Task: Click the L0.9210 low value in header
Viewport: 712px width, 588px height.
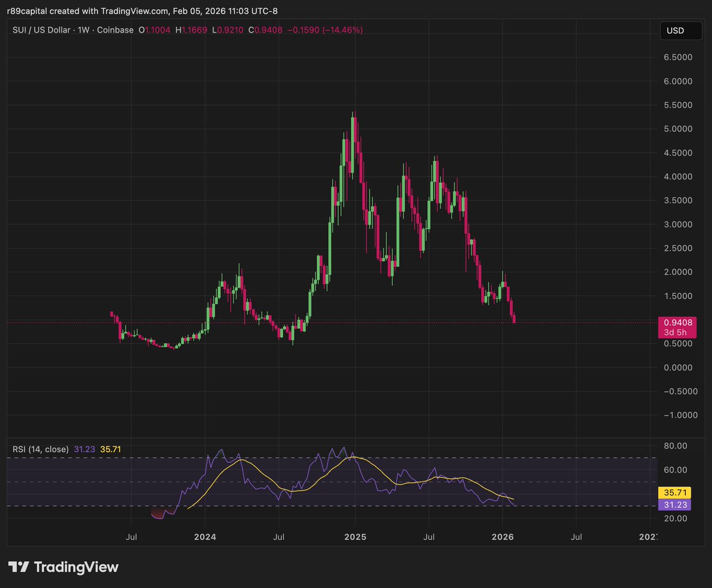Action: [x=227, y=30]
